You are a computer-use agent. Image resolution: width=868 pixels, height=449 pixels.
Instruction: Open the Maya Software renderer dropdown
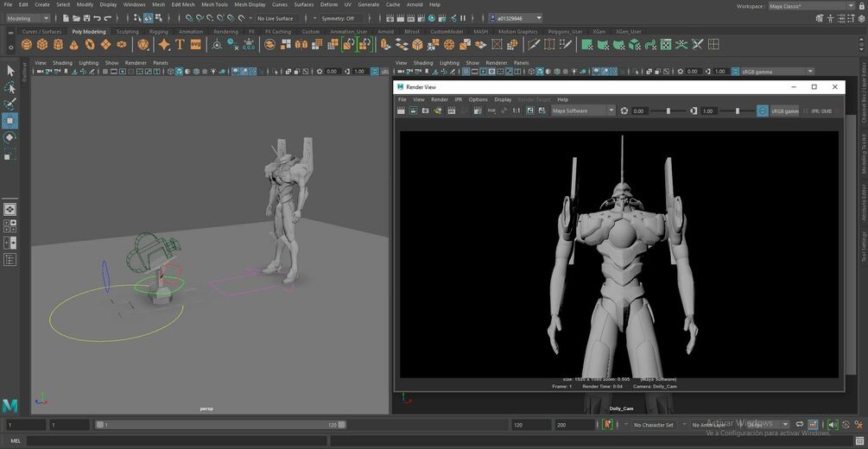click(584, 111)
